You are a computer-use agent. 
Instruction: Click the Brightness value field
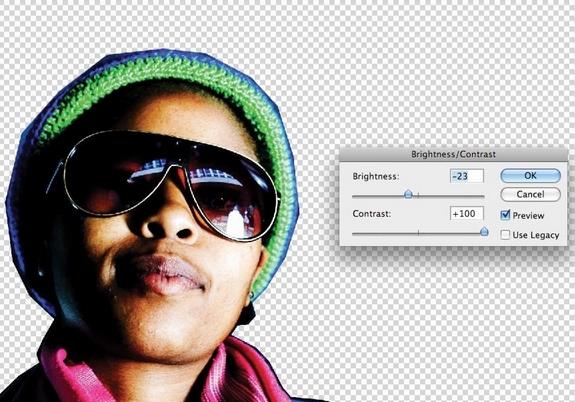tap(466, 176)
